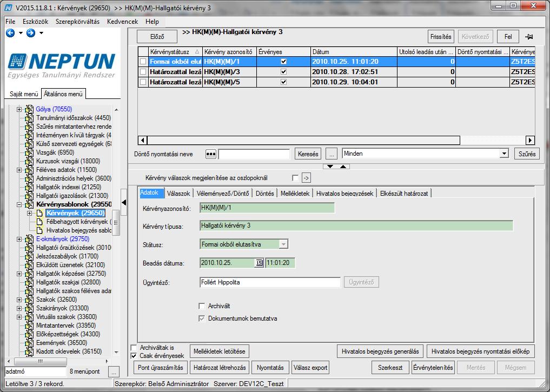Click the three-dots button beside Döntő nyomtatási neve
550x392 pixels.
210,154
